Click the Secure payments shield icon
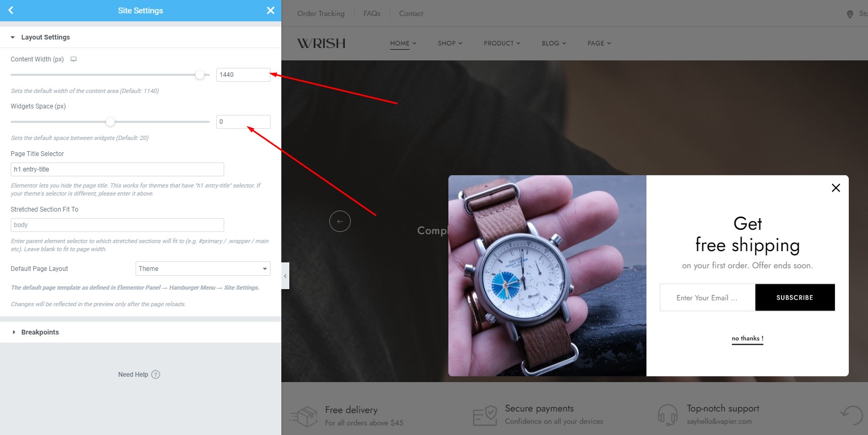 pyautogui.click(x=485, y=415)
